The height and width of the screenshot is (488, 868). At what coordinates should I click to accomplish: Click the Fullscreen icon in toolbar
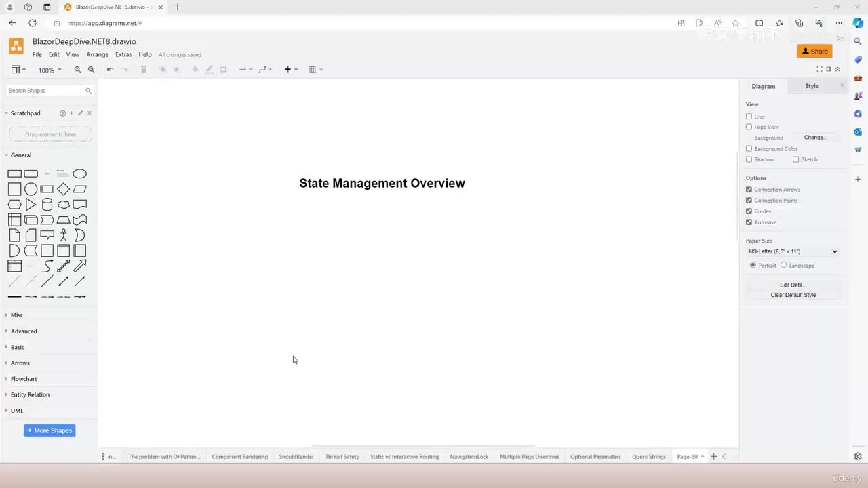(819, 69)
